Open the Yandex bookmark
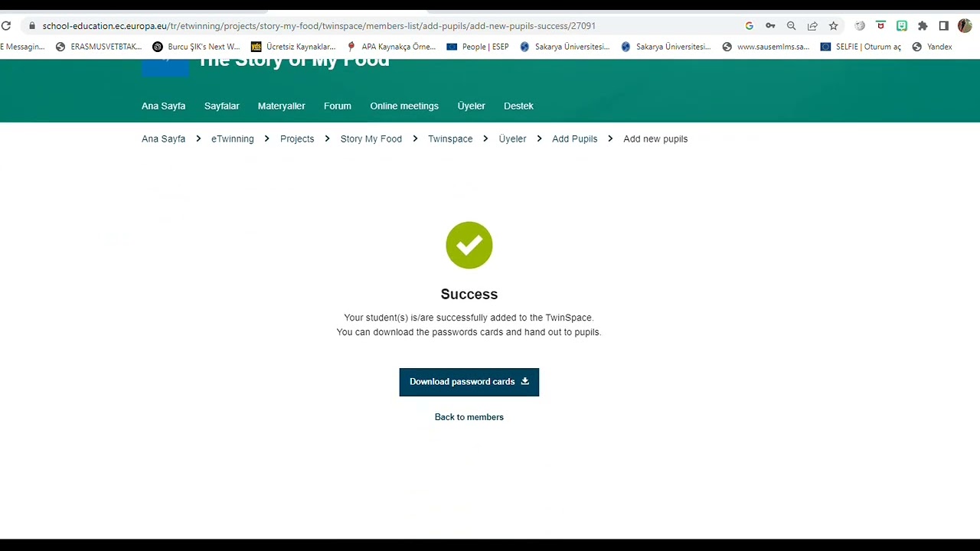The image size is (980, 551). [932, 47]
